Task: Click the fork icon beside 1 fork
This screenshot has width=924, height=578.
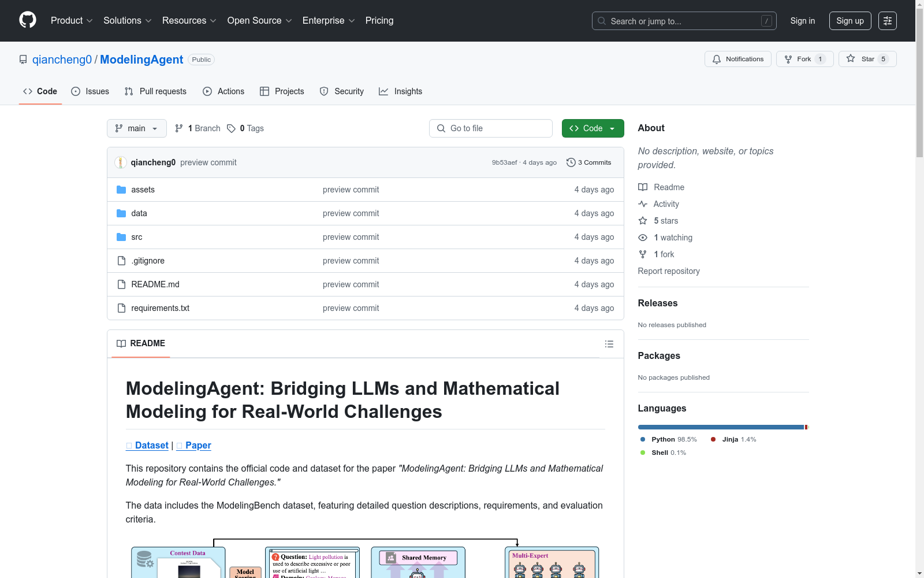Action: pyautogui.click(x=643, y=254)
